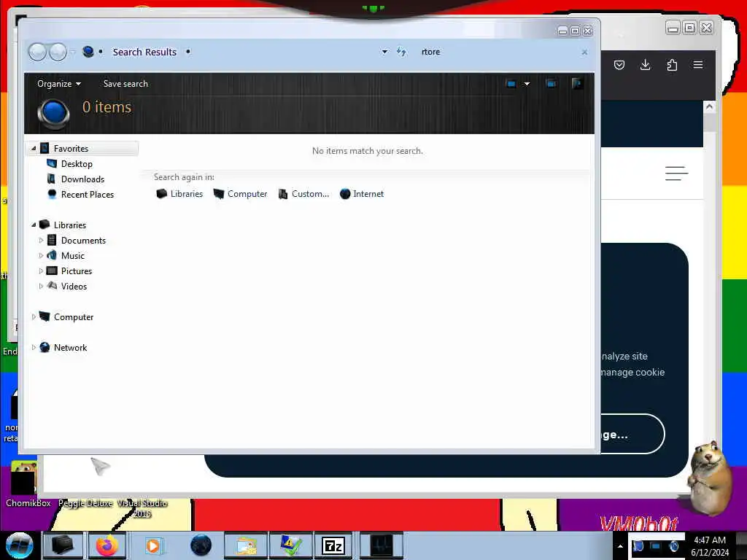Click the black folder Explorer taskbar icon
The width and height of the screenshot is (747, 560).
[63, 545]
